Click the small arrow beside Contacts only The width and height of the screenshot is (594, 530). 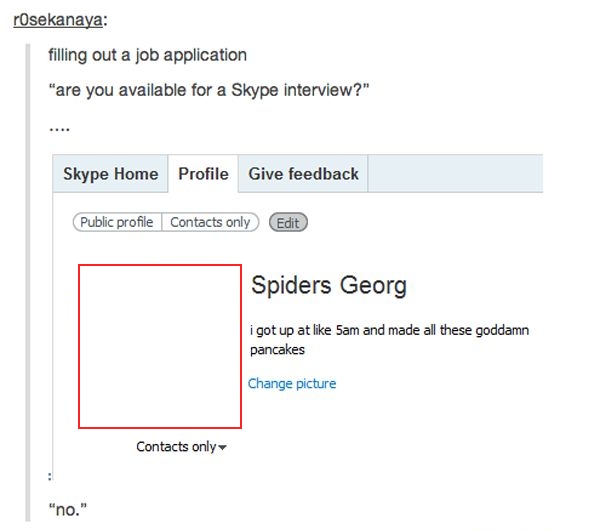[x=223, y=447]
